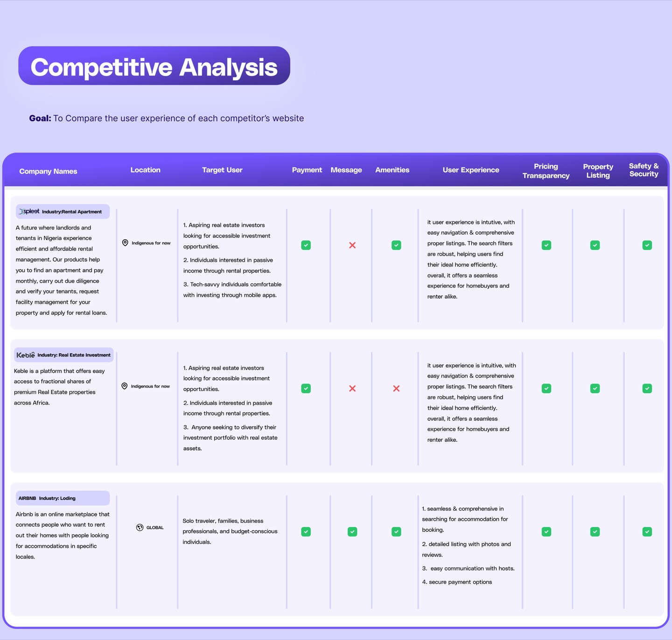This screenshot has width=672, height=640.
Task: Click the green Payment checkmark for Spleet
Action: 306,245
